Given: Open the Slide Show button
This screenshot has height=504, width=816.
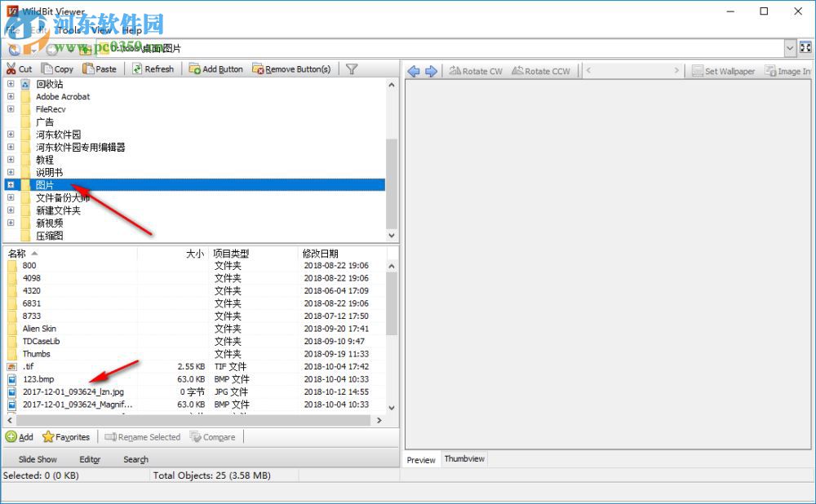Looking at the screenshot, I should tap(38, 459).
